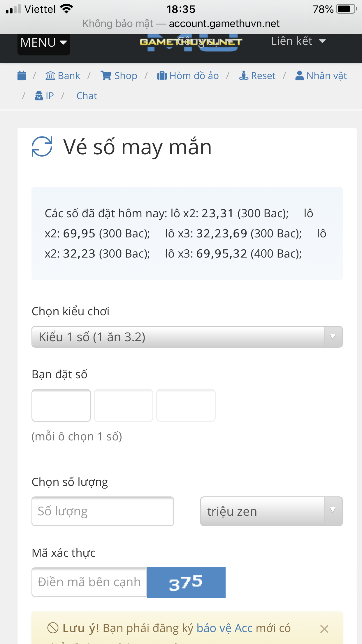The height and width of the screenshot is (644, 362).
Task: Expand the Liên kết dropdown
Action: 298,41
